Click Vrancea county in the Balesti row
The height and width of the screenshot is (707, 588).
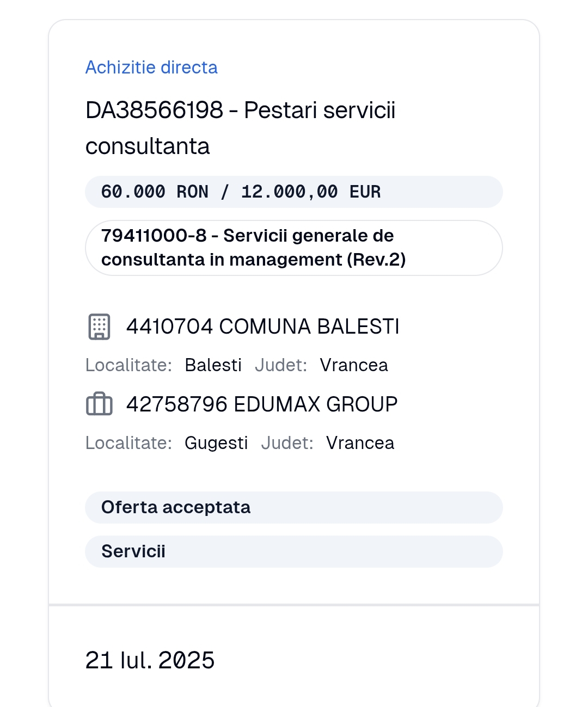pos(354,365)
